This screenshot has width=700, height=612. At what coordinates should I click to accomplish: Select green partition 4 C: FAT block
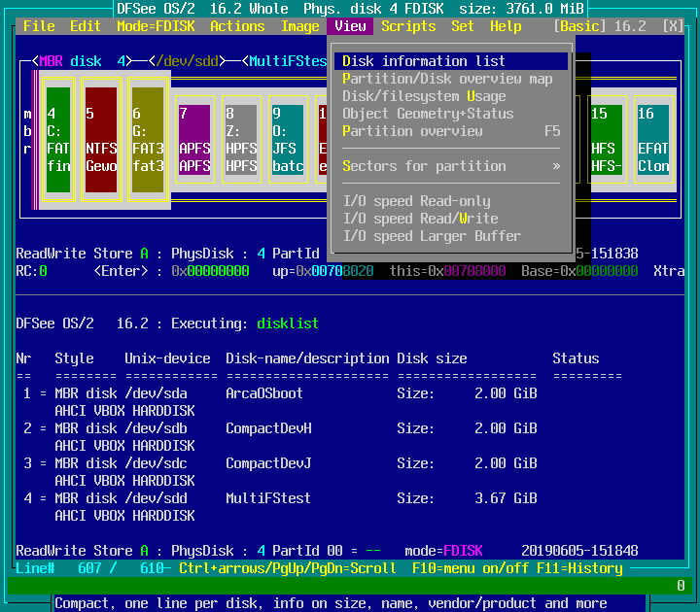coord(58,140)
